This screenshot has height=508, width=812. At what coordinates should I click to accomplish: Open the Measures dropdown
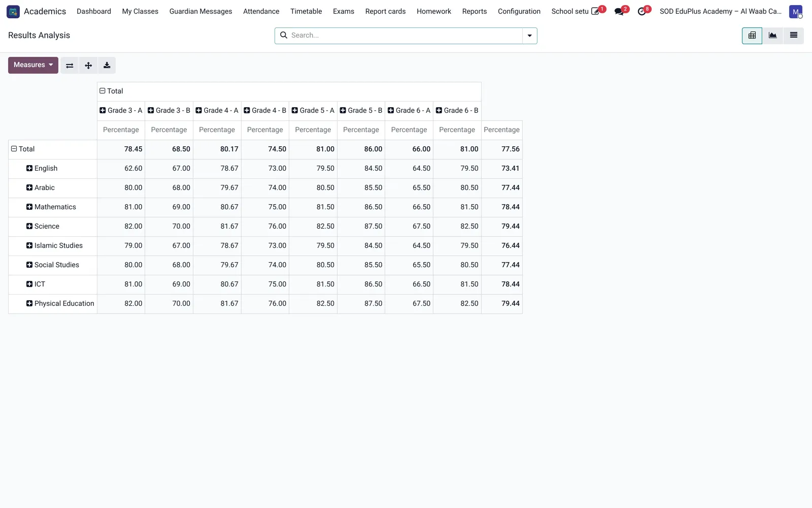[33, 65]
